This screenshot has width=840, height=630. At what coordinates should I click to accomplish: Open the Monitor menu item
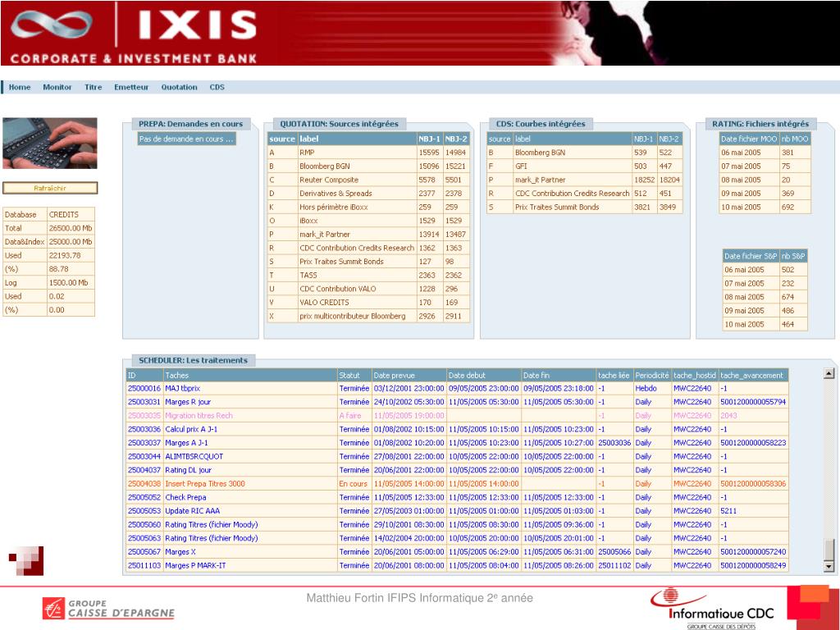tap(57, 87)
